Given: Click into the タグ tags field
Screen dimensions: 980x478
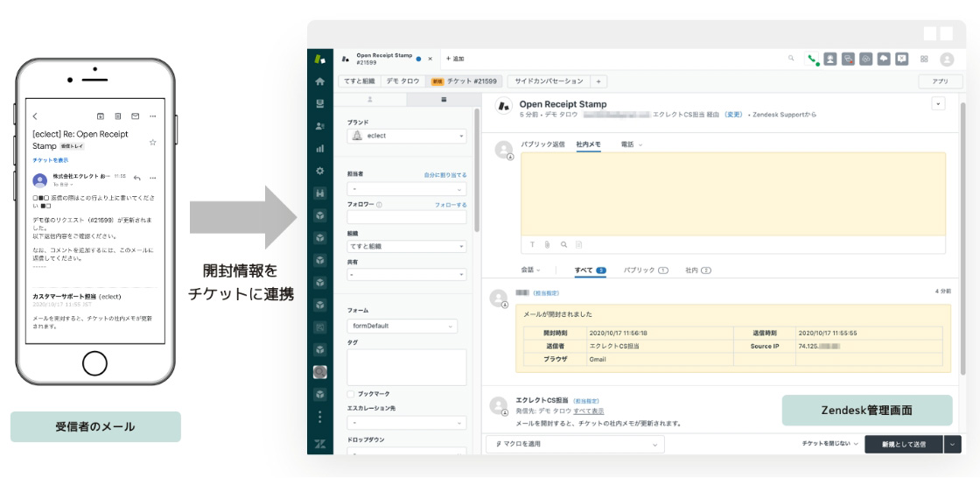Looking at the screenshot, I should [407, 368].
